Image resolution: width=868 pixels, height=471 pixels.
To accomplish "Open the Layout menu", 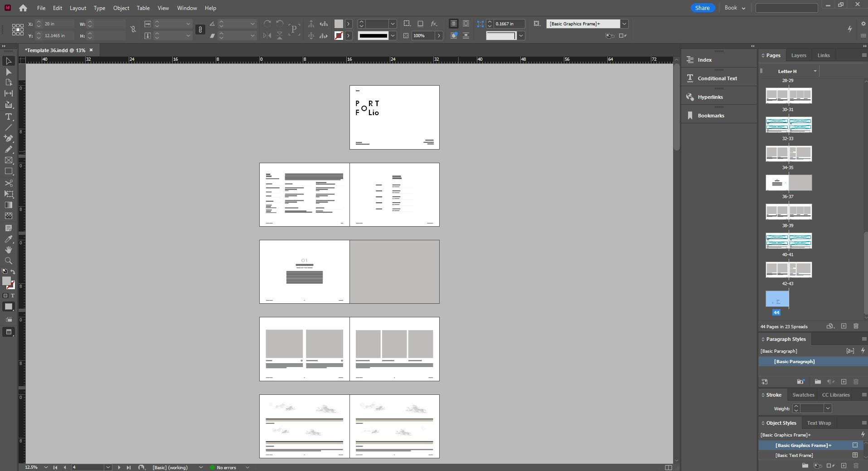I will click(78, 8).
